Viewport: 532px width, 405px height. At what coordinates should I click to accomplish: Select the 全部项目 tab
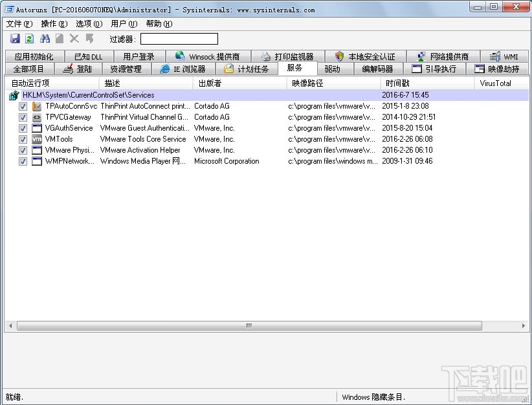(x=29, y=69)
